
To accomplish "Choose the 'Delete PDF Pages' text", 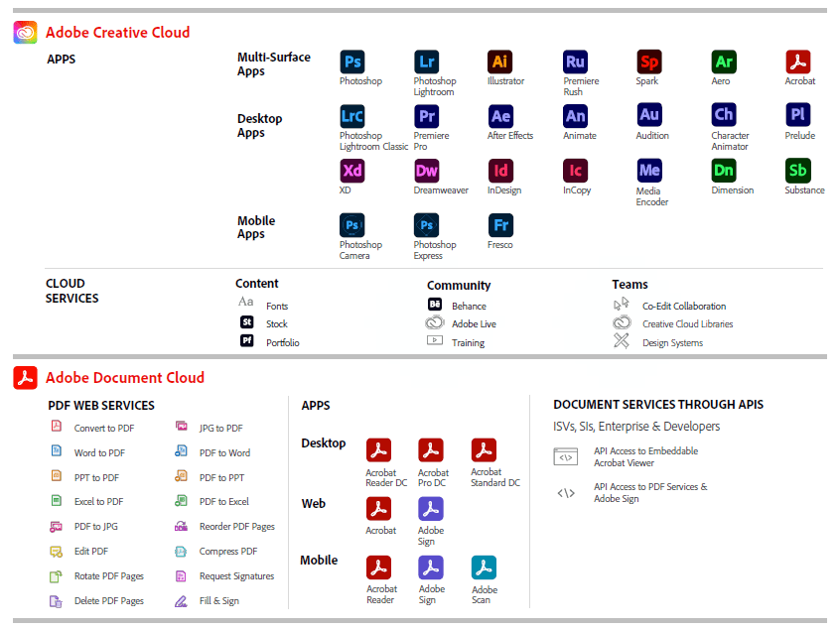I will coord(109,601).
